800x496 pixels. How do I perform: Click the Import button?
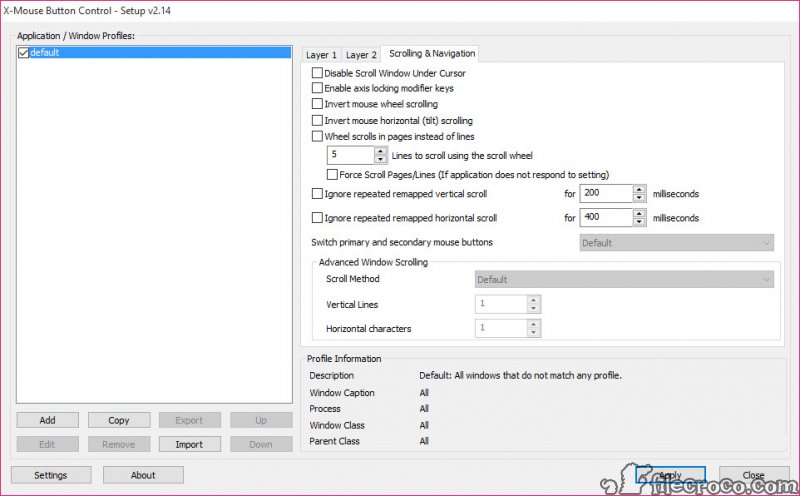pos(190,444)
